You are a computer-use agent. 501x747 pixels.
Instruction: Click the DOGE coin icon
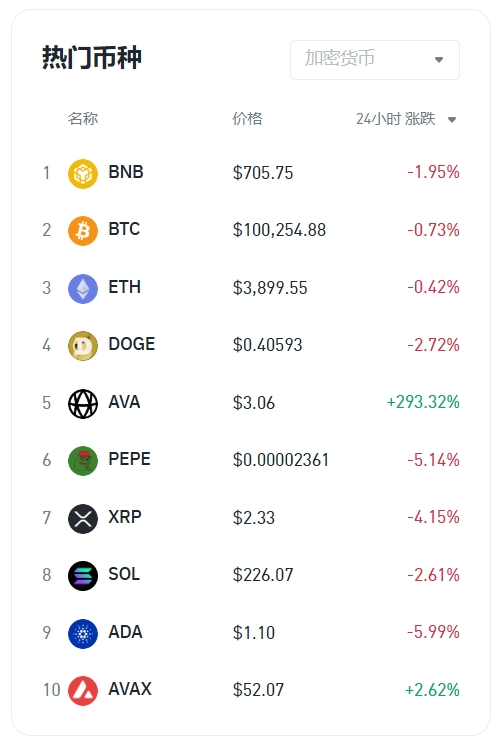tap(83, 346)
